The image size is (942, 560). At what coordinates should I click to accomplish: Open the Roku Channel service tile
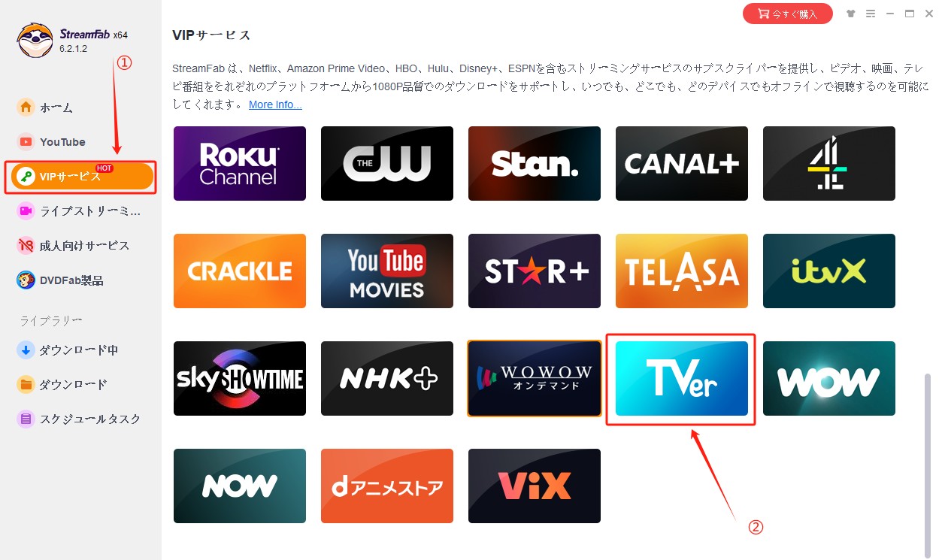point(240,164)
